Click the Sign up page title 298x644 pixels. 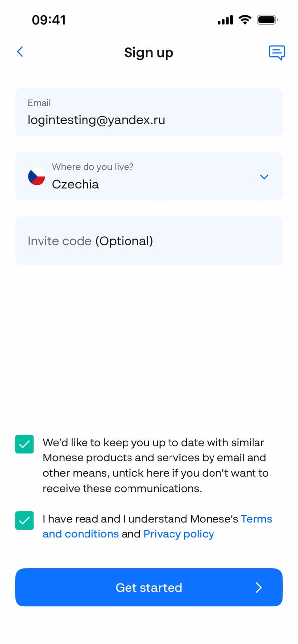tap(148, 52)
